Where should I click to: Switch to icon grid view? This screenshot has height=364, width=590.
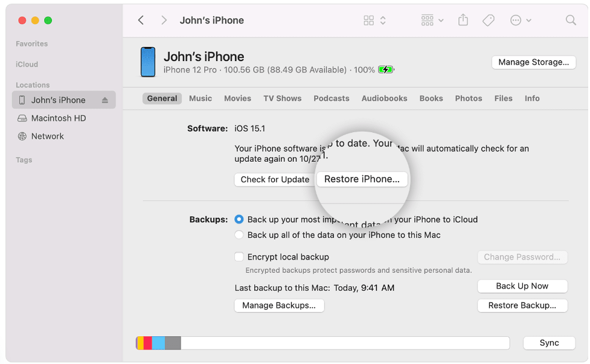point(369,21)
